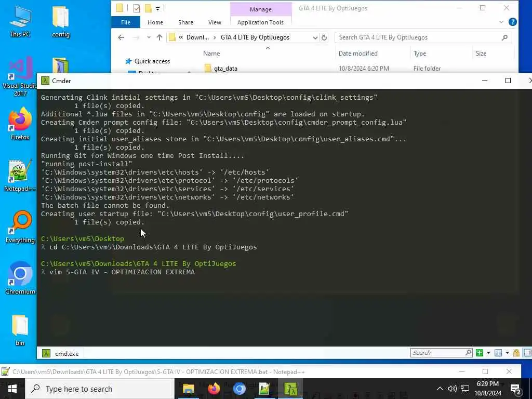
Task: Maximize the Cmder window
Action: click(x=508, y=81)
